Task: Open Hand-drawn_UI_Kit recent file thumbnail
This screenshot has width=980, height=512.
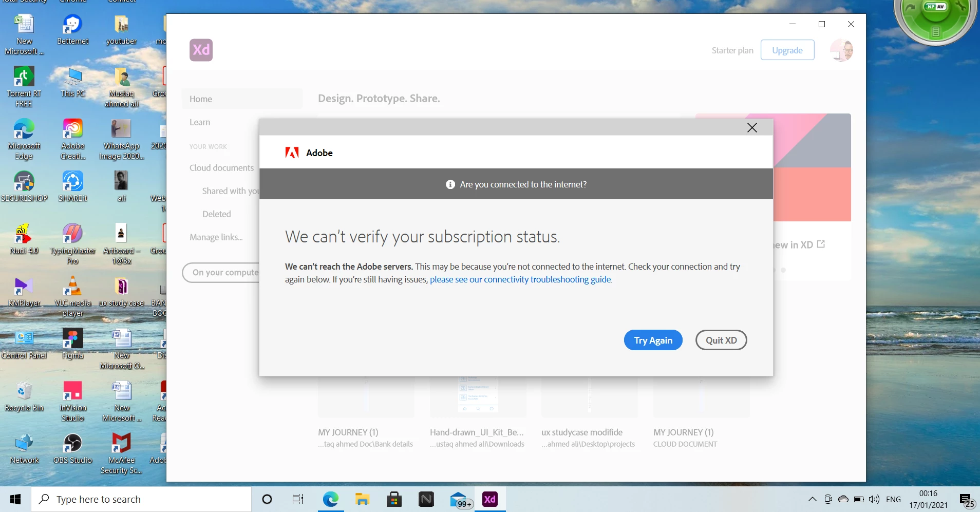Action: tap(478, 396)
